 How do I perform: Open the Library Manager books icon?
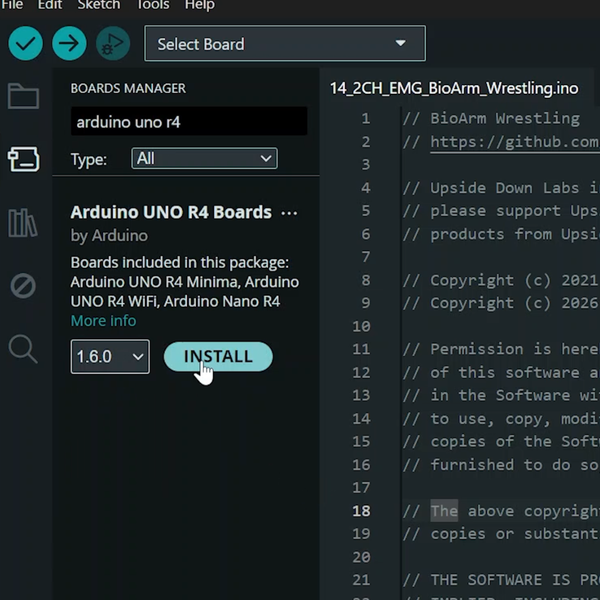(23, 223)
